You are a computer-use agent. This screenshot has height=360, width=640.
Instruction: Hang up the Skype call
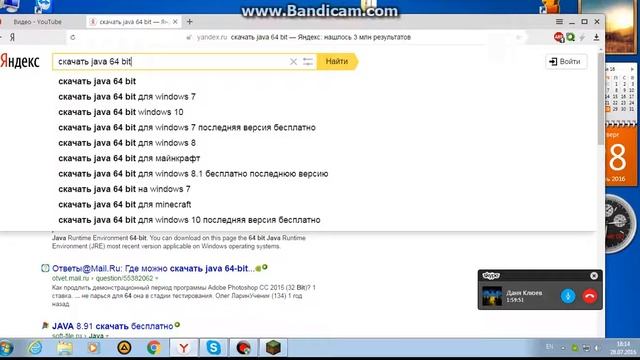tap(590, 296)
